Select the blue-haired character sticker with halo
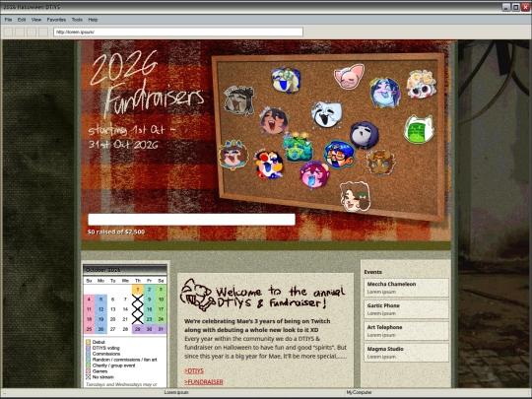532x399 pixels. coord(385,93)
